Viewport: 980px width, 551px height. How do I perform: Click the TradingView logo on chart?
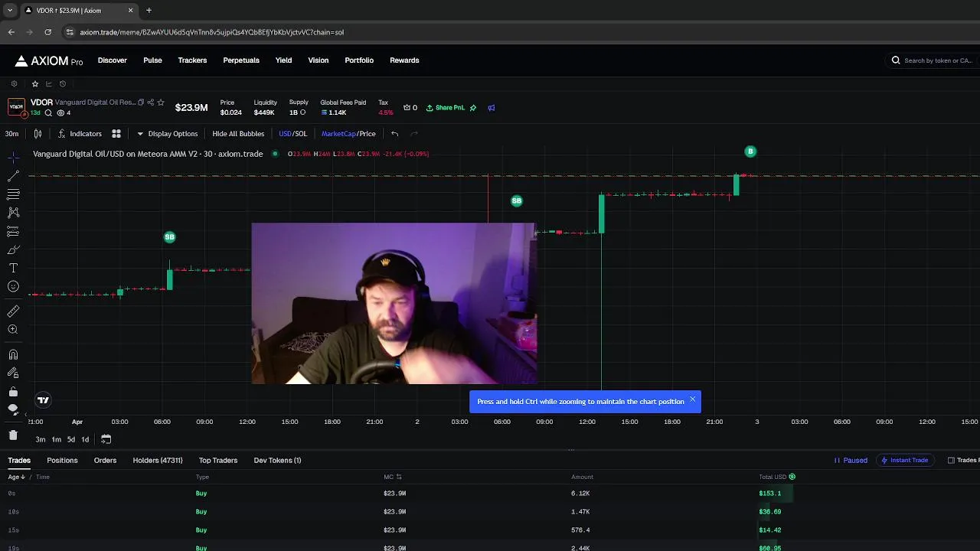pos(44,399)
